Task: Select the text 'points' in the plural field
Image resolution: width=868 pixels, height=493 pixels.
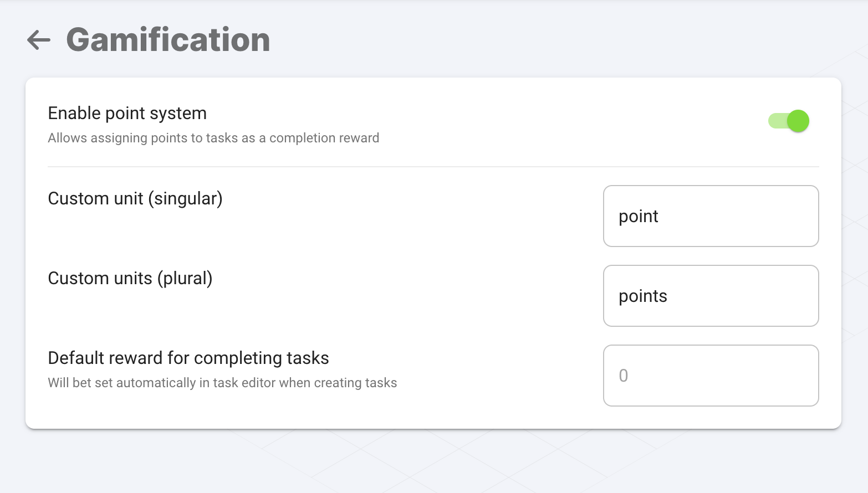Action: click(642, 296)
